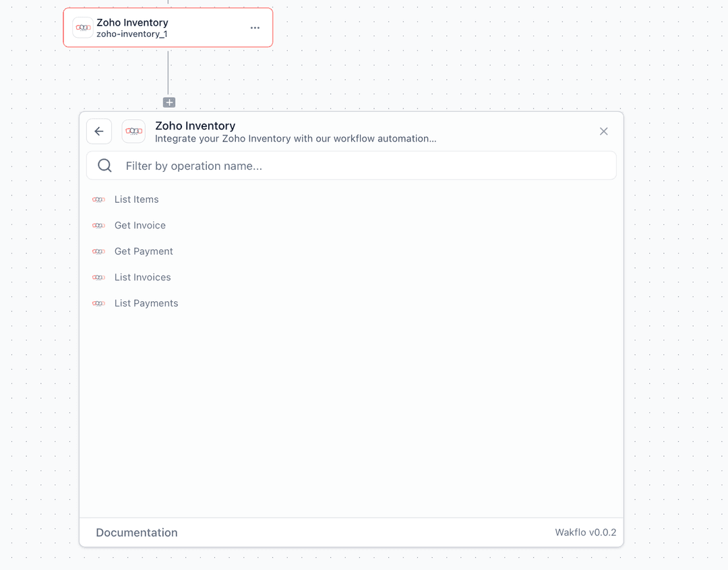Click the List Invoices operation icon
Screen dimensions: 728x570
[98, 277]
